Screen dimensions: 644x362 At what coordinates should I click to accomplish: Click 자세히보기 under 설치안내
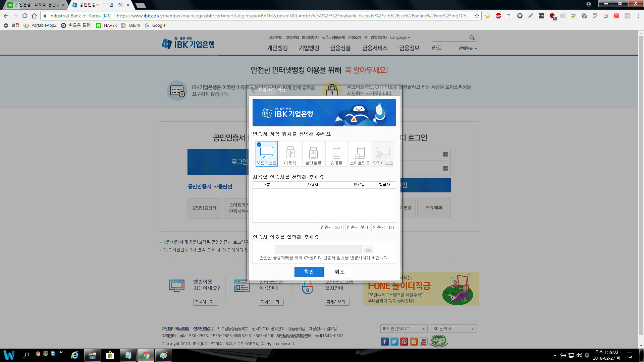tap(337, 302)
